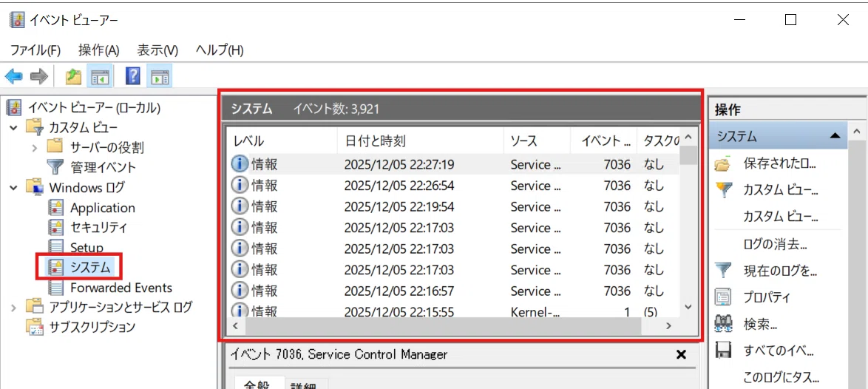
Task: Click the first カスタム ビュー filter icon
Action: (x=724, y=190)
